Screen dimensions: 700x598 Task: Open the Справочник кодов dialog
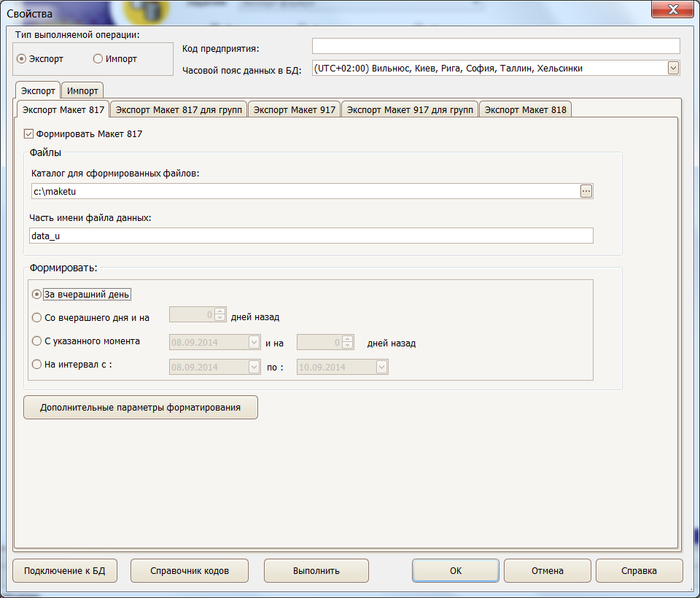190,571
